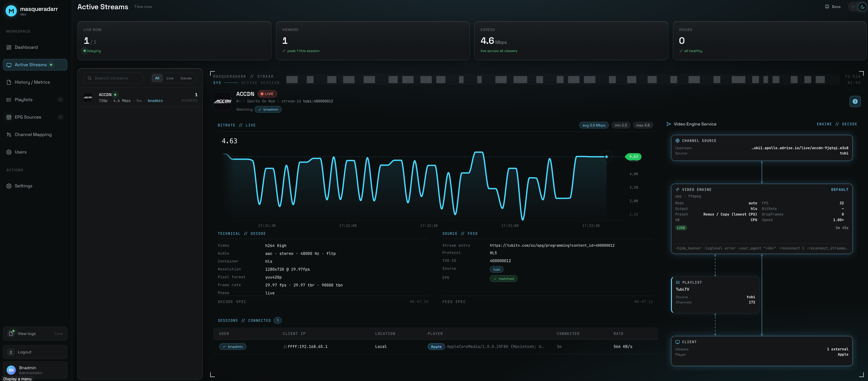
Task: Click the red LIVE badge beside ACCDN
Action: tap(267, 94)
